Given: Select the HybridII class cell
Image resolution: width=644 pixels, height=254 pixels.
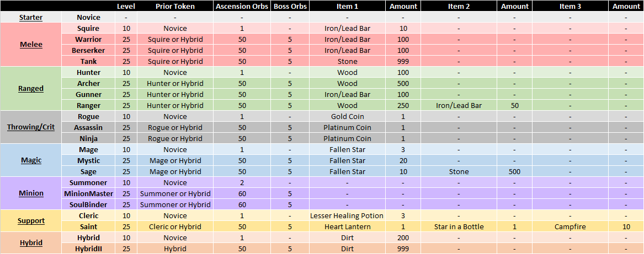Looking at the screenshot, I should (x=89, y=248).
